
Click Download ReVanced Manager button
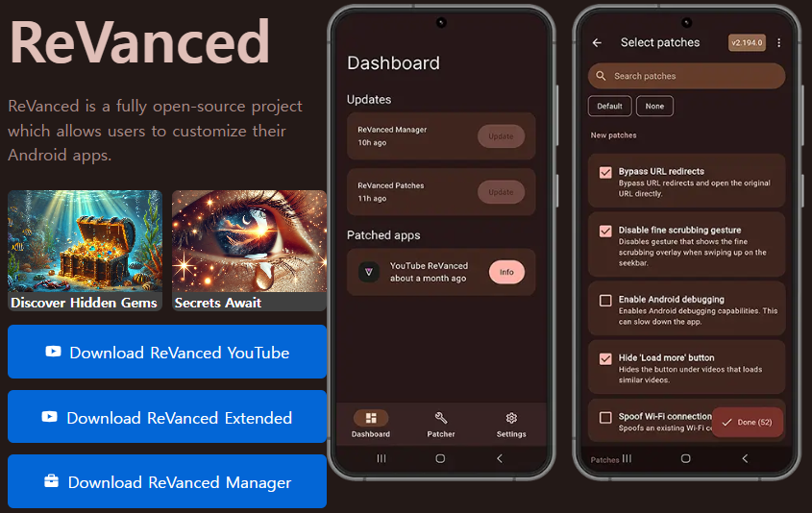(x=167, y=481)
